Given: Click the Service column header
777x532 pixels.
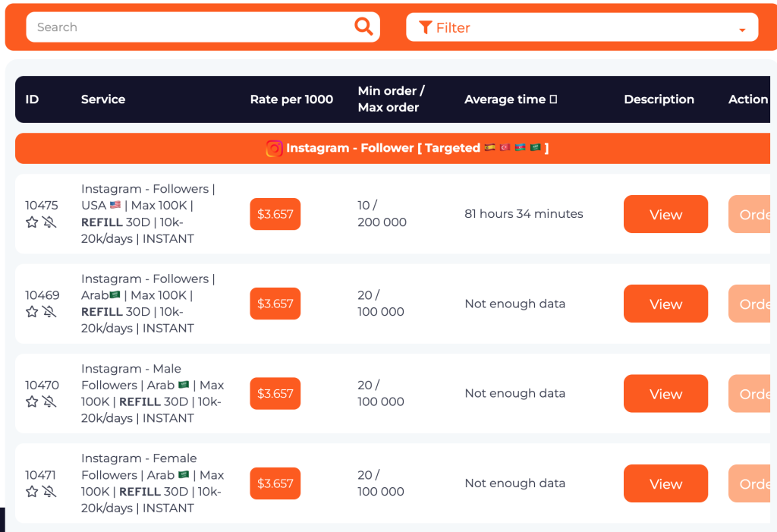Looking at the screenshot, I should pos(103,99).
